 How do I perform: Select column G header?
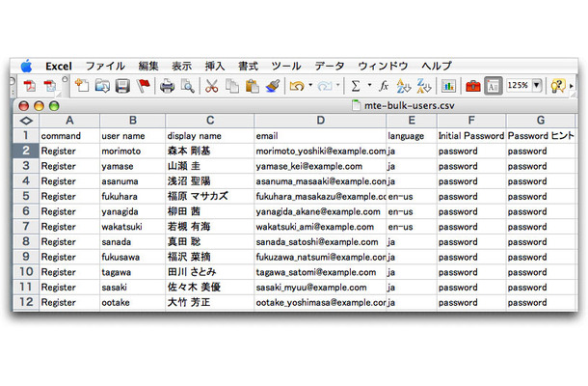(541, 121)
